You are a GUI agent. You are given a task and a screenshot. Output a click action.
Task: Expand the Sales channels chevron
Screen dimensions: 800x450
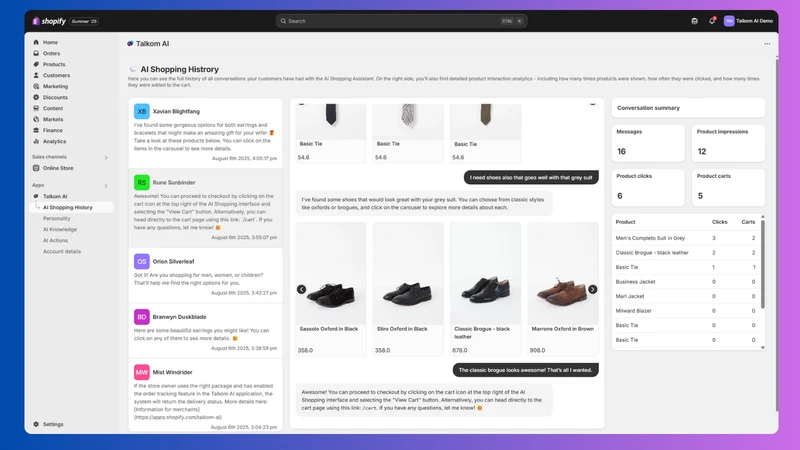(x=106, y=158)
